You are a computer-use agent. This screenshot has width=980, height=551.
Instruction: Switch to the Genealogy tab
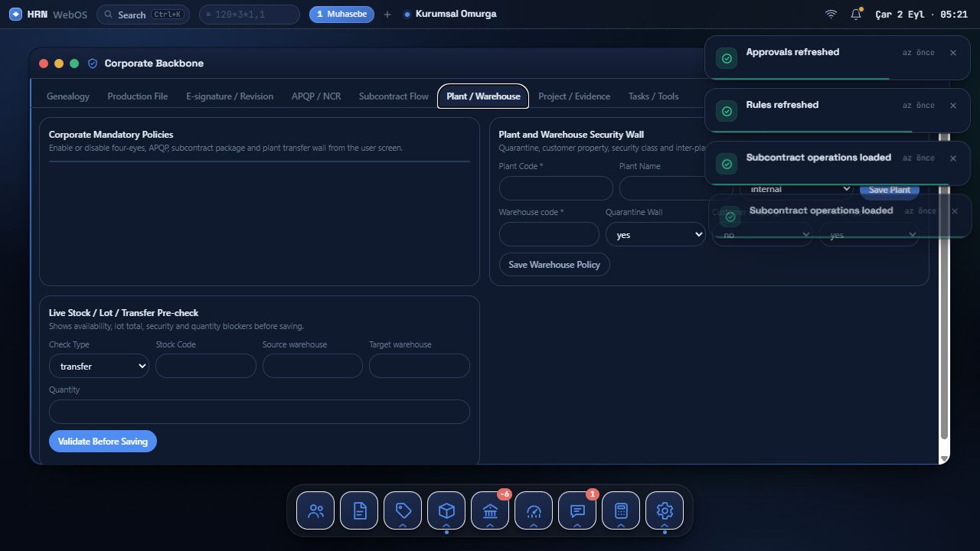coord(68,96)
